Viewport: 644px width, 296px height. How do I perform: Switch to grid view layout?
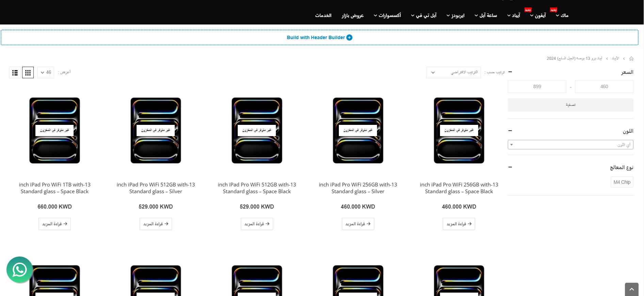coord(28,72)
